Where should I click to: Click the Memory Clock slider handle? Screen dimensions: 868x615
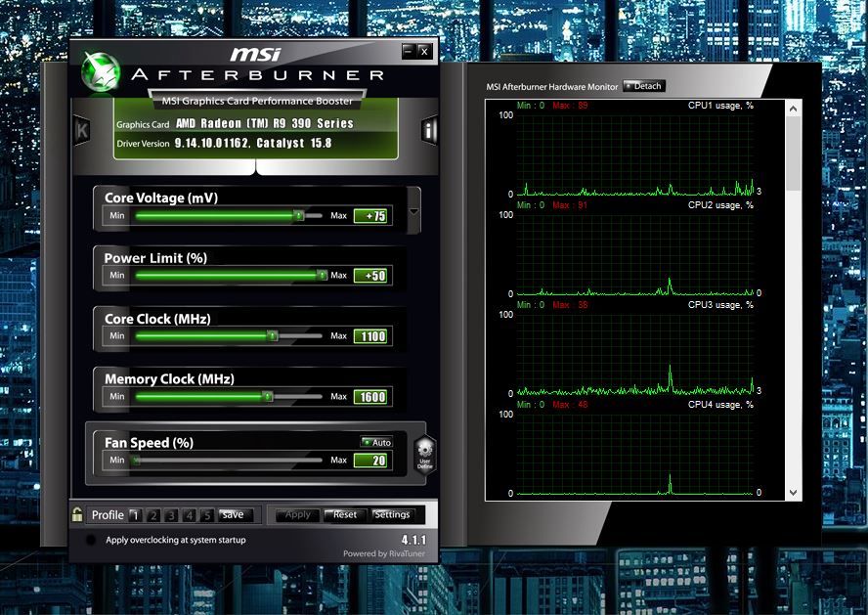coord(268,396)
